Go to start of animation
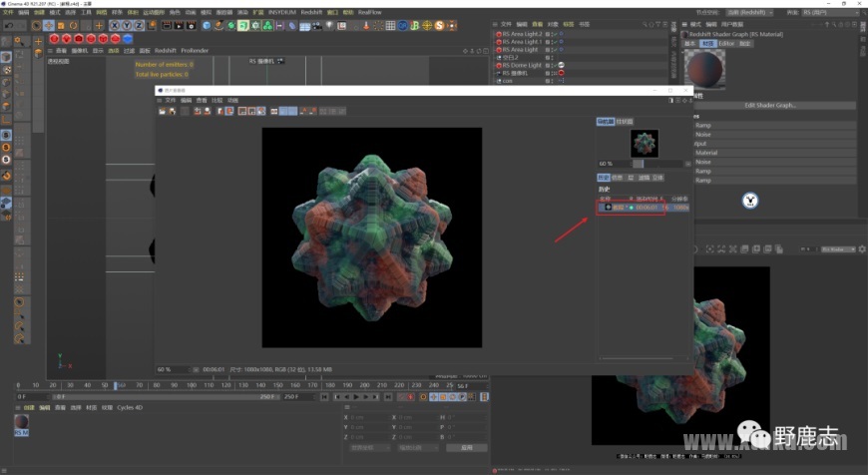This screenshot has height=475, width=868. click(x=324, y=397)
